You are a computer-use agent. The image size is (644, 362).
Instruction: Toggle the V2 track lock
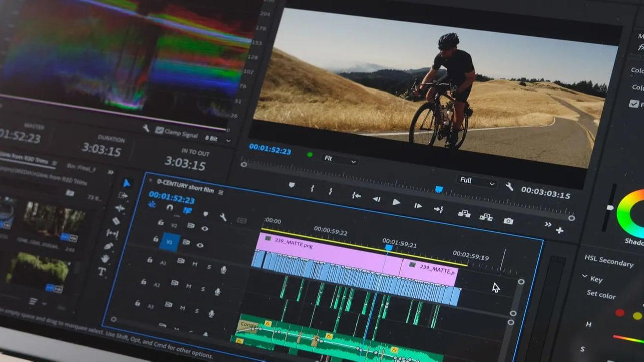click(160, 222)
